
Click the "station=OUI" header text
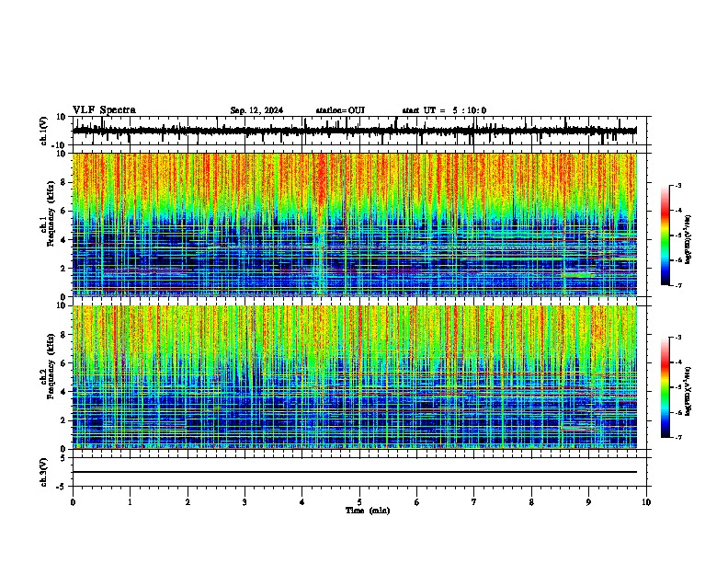click(340, 110)
